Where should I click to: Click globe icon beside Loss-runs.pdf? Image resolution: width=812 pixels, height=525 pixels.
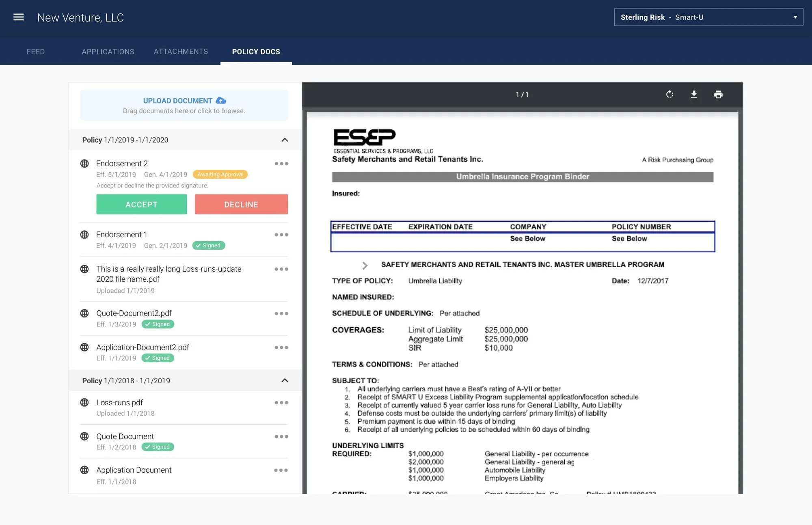(84, 402)
